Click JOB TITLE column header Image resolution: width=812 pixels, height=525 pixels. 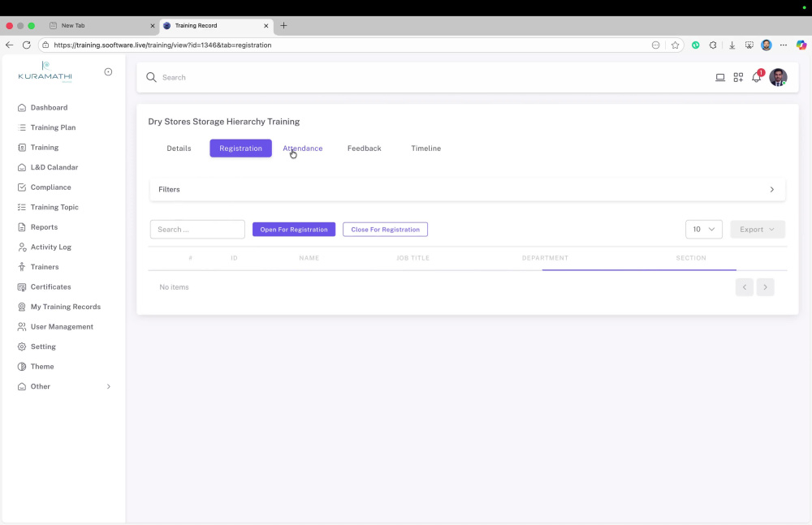pyautogui.click(x=412, y=258)
